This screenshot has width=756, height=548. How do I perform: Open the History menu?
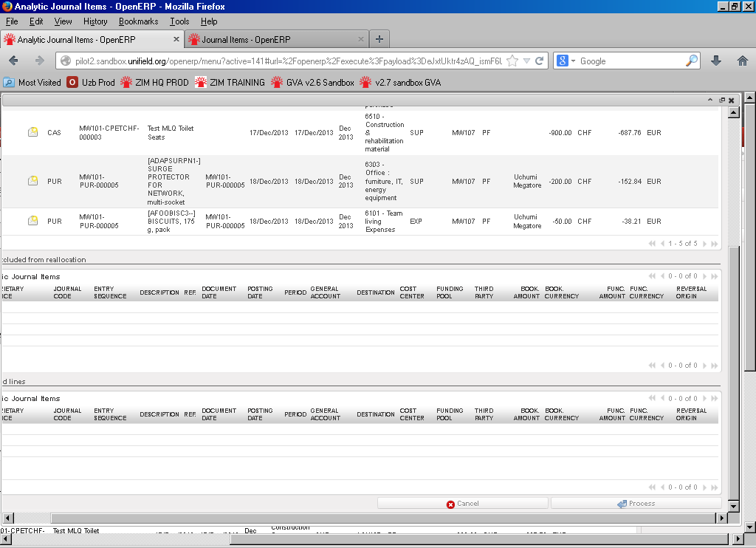coord(95,21)
